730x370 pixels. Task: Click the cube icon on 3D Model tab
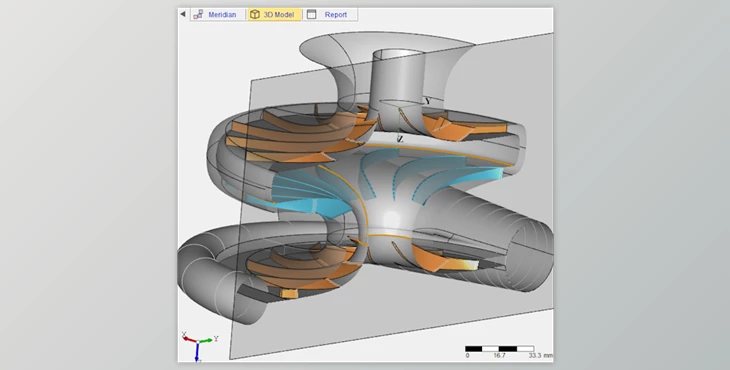click(254, 14)
